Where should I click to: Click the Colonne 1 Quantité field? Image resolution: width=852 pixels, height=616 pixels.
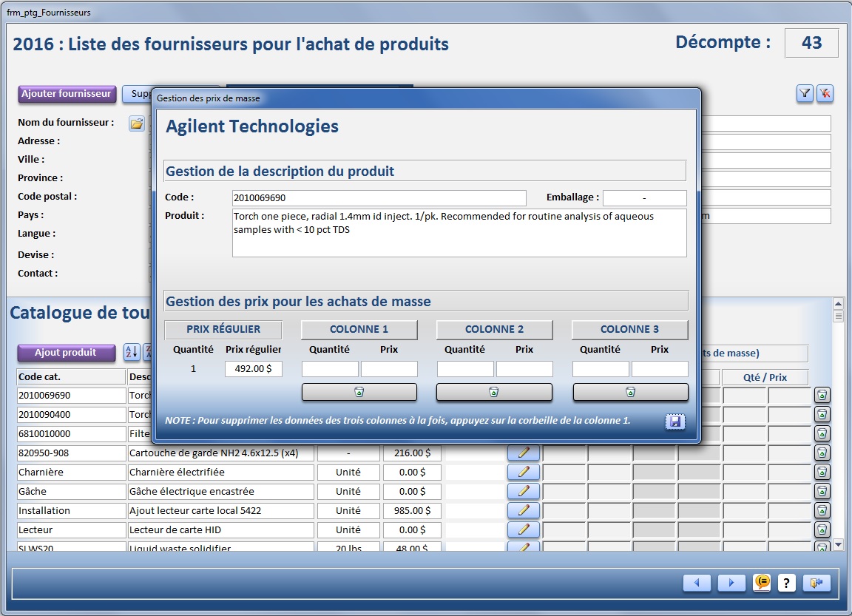click(x=331, y=369)
